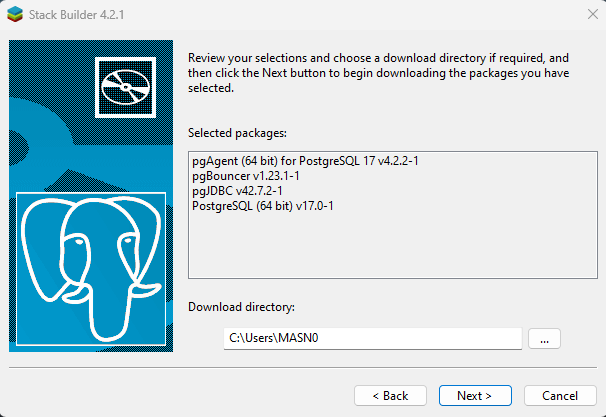Click the "Download directory:" label

click(241, 307)
